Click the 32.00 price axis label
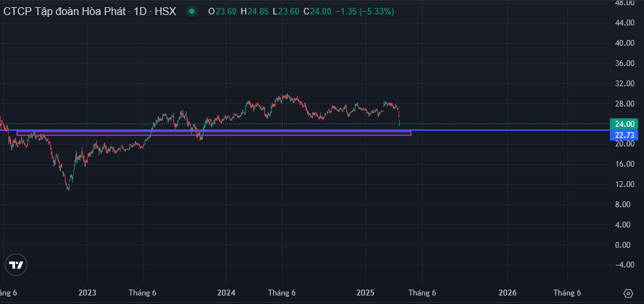The image size is (644, 304). (x=625, y=83)
